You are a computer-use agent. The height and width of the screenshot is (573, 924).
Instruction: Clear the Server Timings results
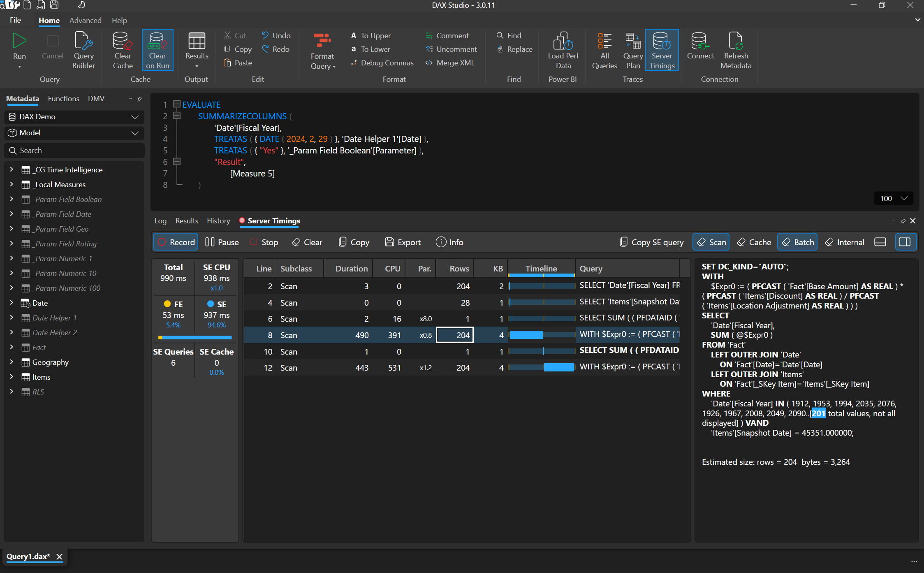click(307, 242)
